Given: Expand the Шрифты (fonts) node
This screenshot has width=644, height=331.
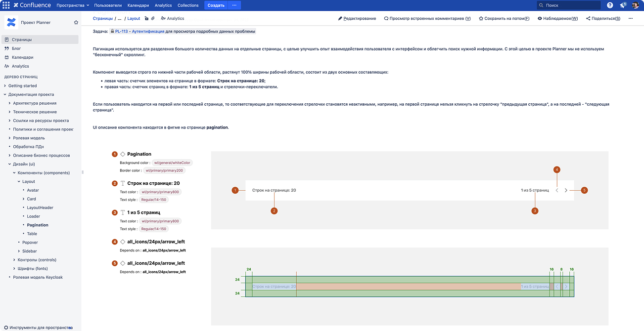Looking at the screenshot, I should point(14,268).
